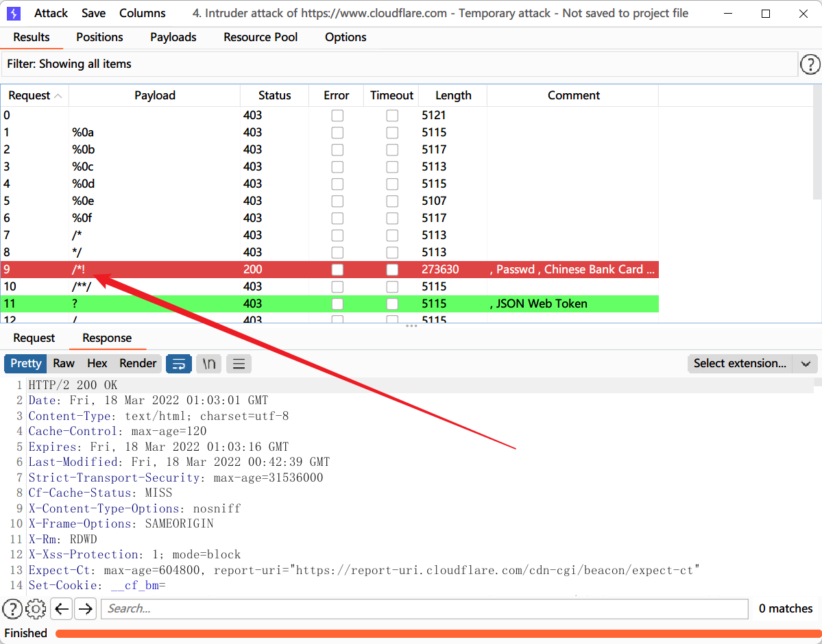Focus the response Search input field
The image size is (822, 644).
pyautogui.click(x=424, y=609)
